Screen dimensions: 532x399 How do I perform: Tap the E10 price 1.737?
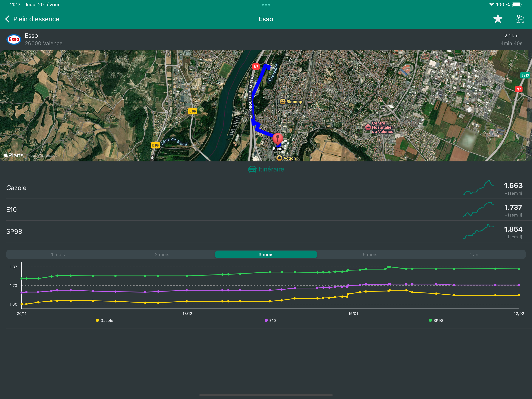coord(513,207)
